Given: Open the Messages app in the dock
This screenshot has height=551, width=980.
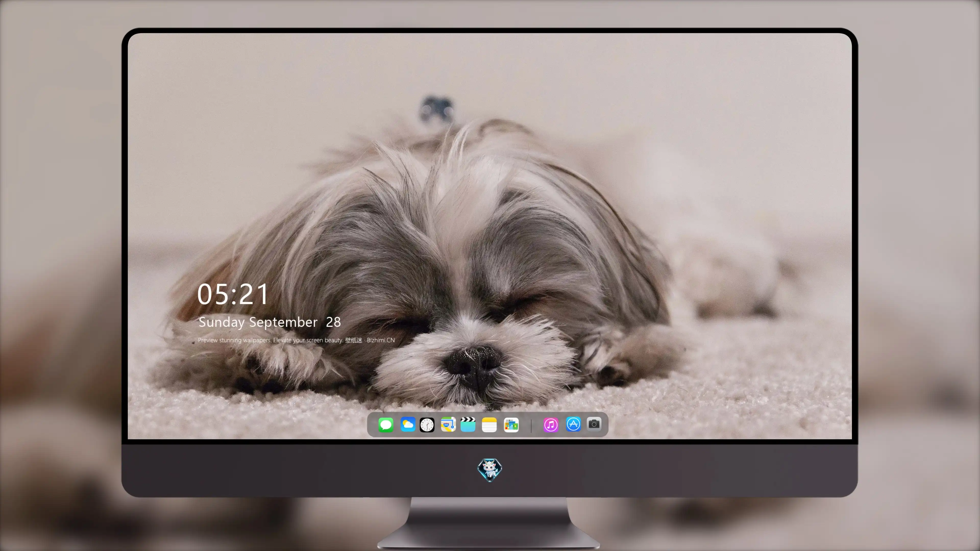Looking at the screenshot, I should tap(386, 425).
